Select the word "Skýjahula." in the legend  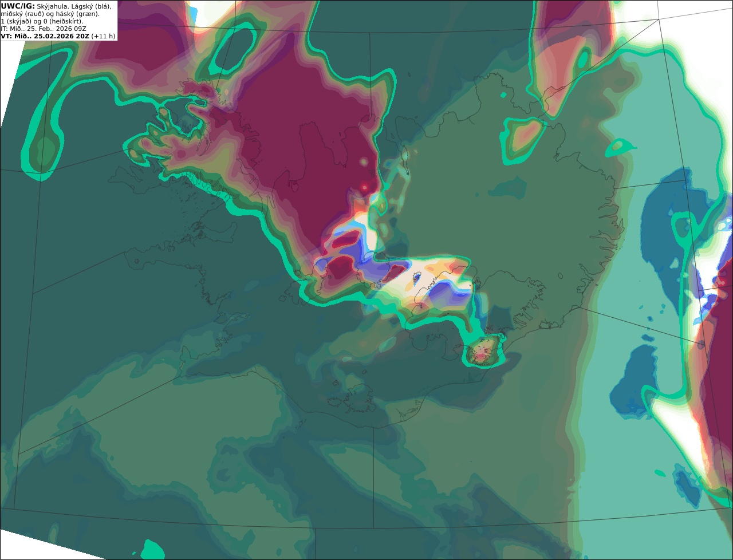[53, 6]
